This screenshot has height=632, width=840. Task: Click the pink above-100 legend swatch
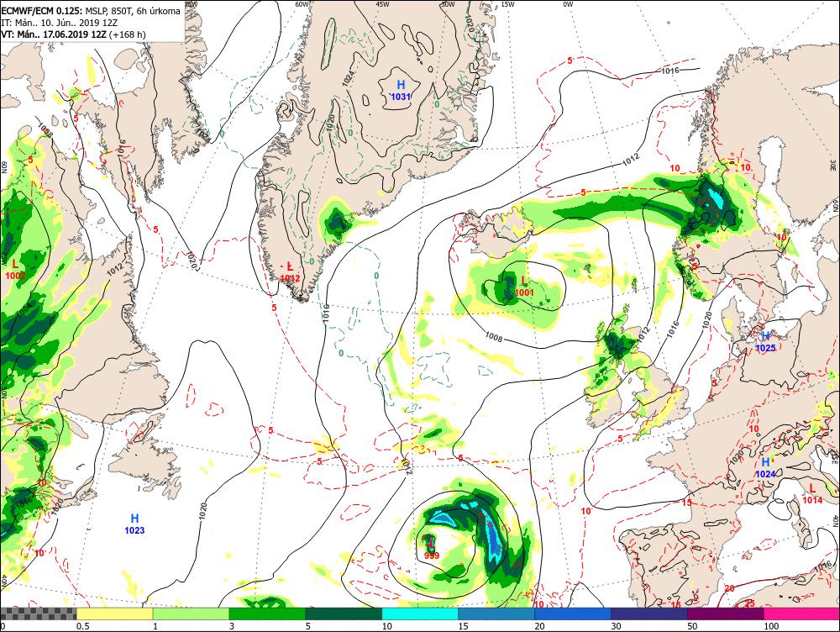click(802, 614)
